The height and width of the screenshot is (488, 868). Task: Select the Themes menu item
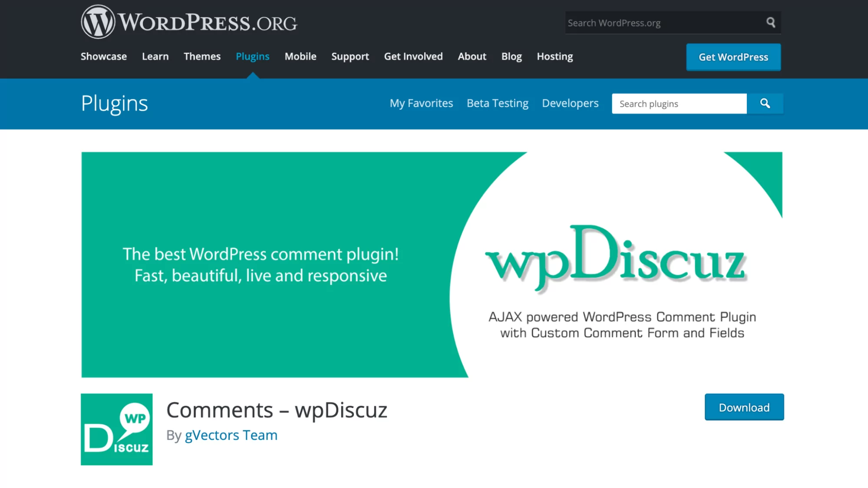coord(201,56)
